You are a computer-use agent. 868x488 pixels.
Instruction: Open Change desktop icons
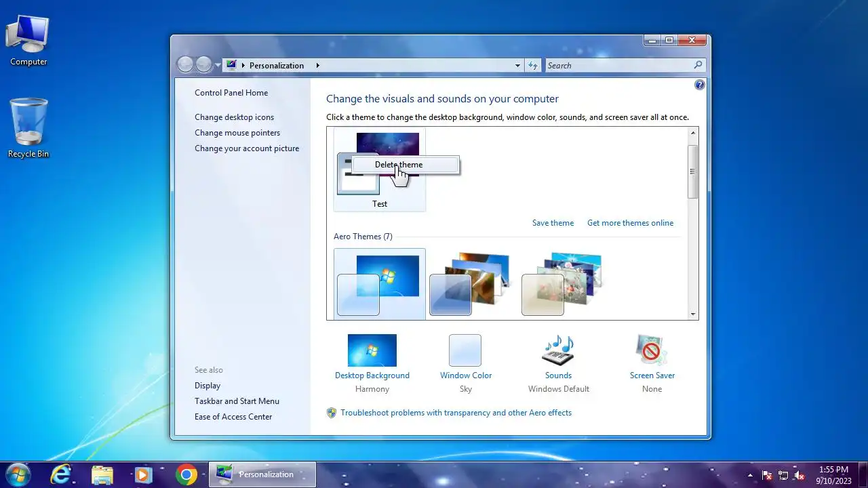click(234, 117)
